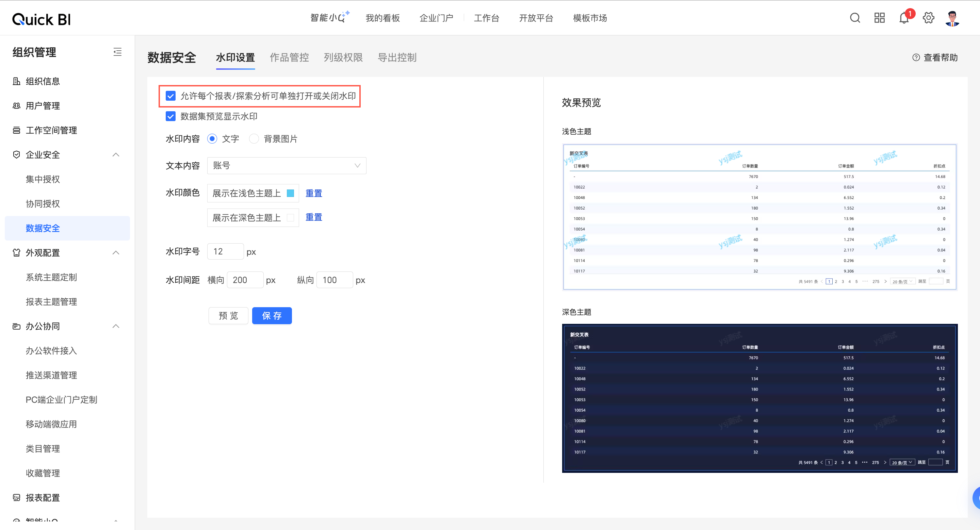Open light theme watermark color swatch
This screenshot has height=530, width=980.
pos(290,193)
